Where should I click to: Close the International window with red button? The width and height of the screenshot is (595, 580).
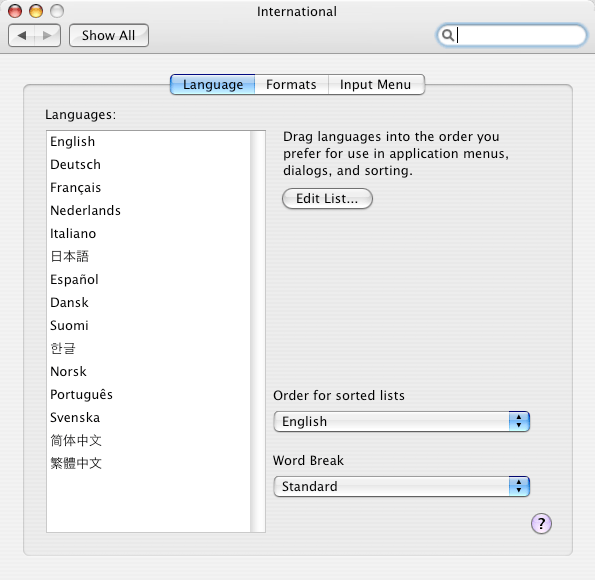click(15, 11)
